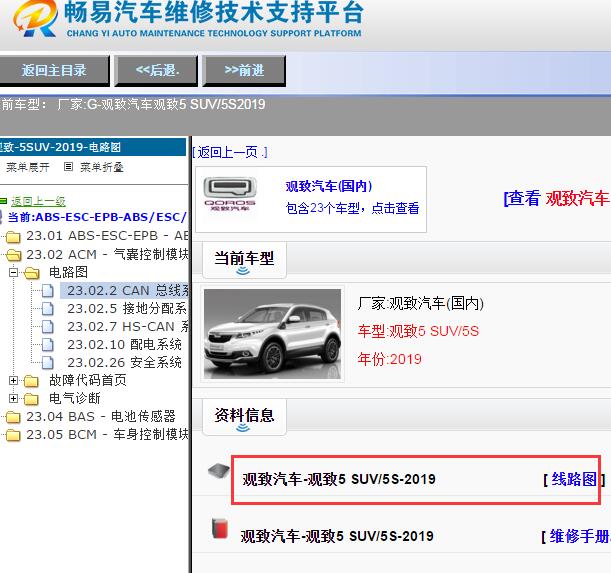
Task: Switch to the 当前车型 tab
Action: pos(244,260)
